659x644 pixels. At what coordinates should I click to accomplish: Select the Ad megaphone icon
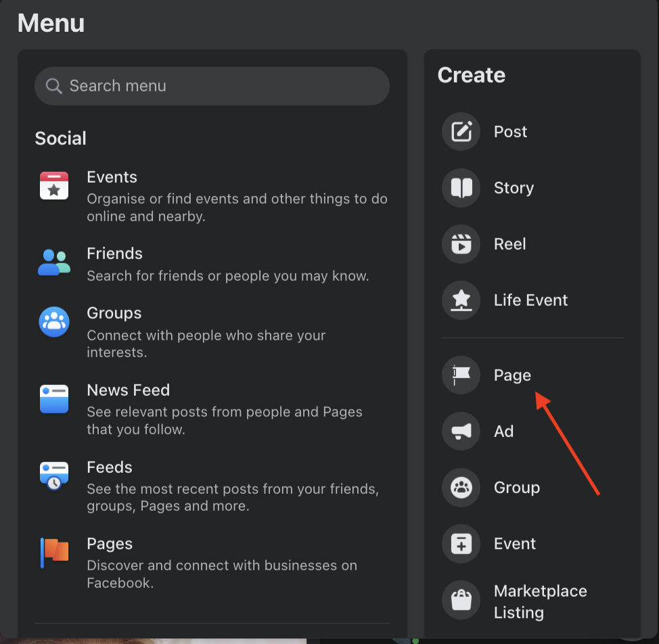[461, 431]
